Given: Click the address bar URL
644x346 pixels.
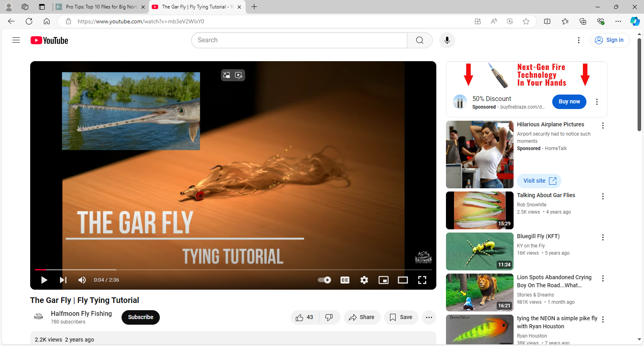Looking at the screenshot, I should tap(141, 21).
